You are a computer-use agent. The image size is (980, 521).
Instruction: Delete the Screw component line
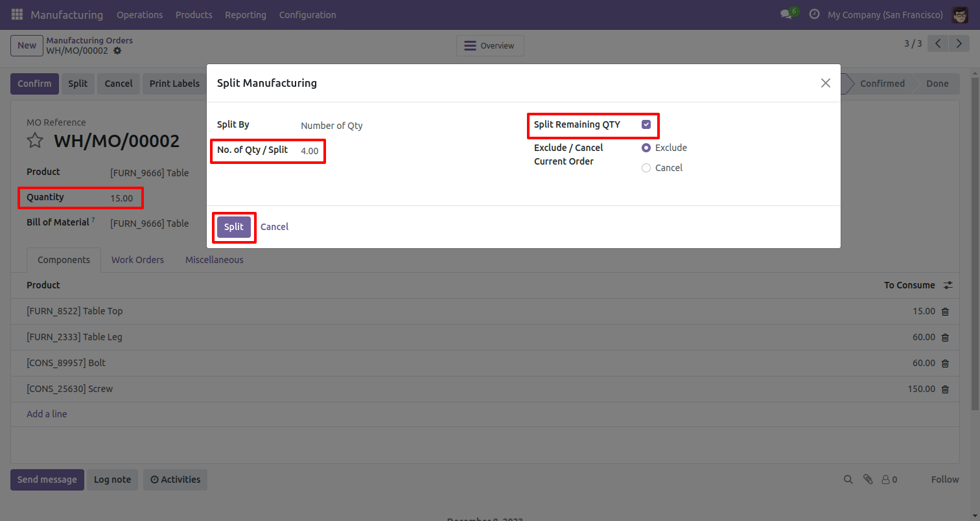(945, 389)
